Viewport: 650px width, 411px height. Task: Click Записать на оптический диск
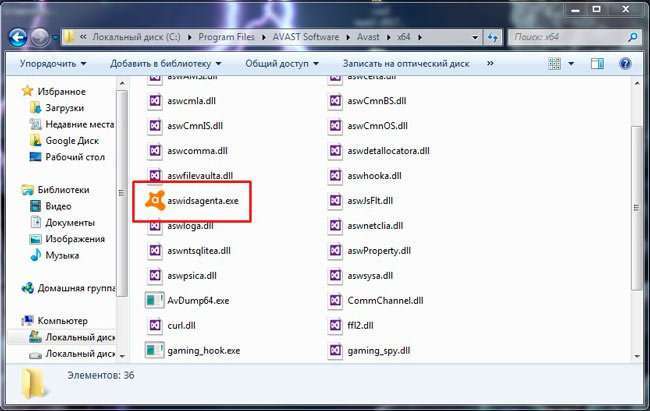point(406,64)
